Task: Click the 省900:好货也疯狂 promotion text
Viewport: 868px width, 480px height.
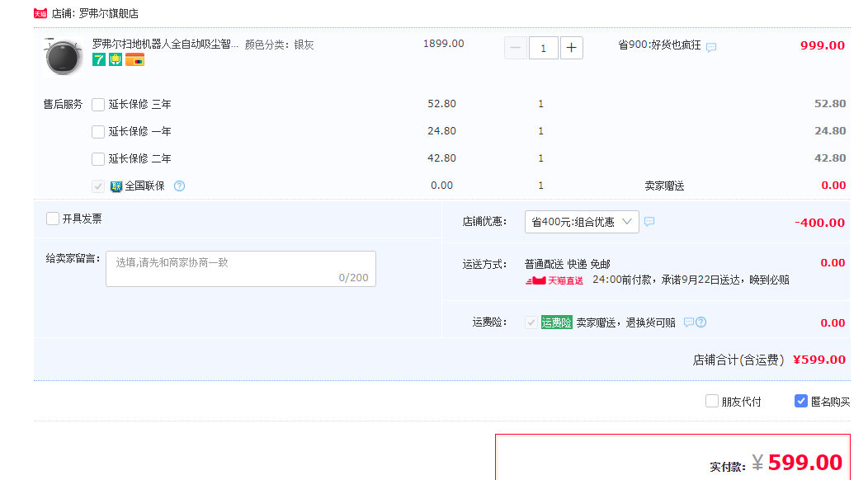Action: point(659,45)
